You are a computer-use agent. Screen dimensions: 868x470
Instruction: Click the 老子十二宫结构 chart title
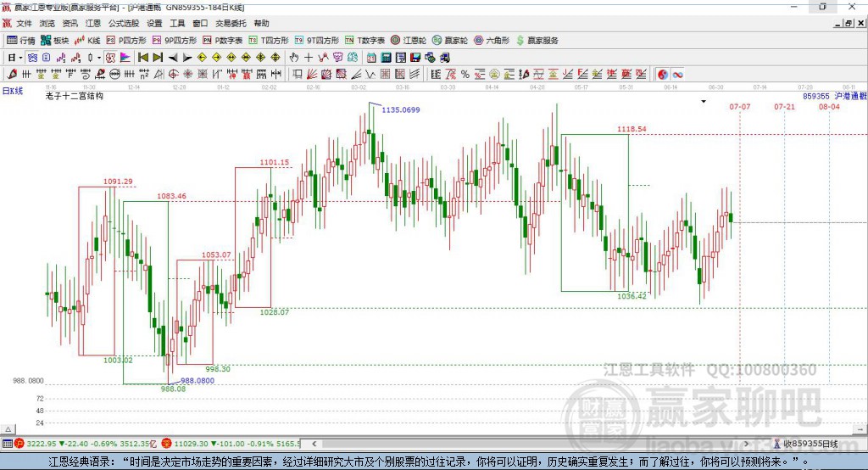pyautogui.click(x=75, y=96)
